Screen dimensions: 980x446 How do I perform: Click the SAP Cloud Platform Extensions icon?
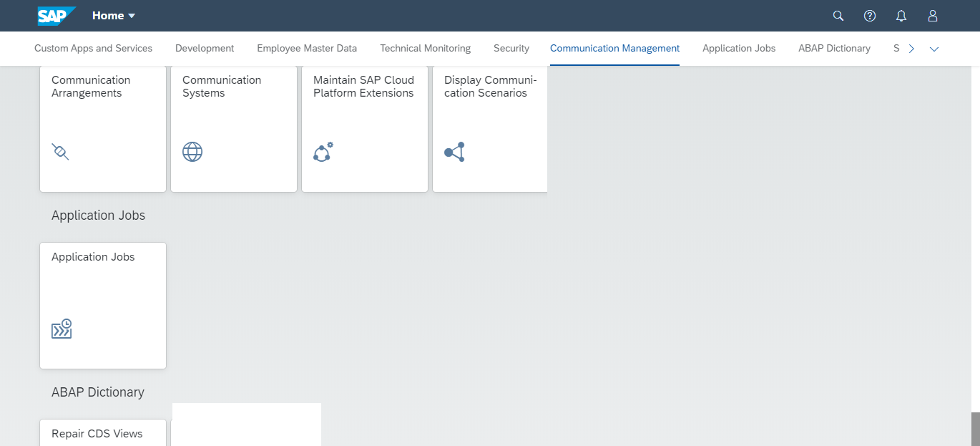coord(323,152)
